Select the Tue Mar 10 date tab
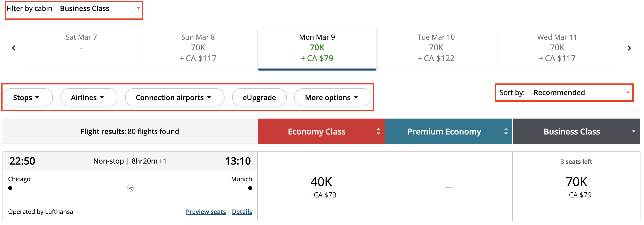Screen dimensions: 644x225 click(436, 48)
